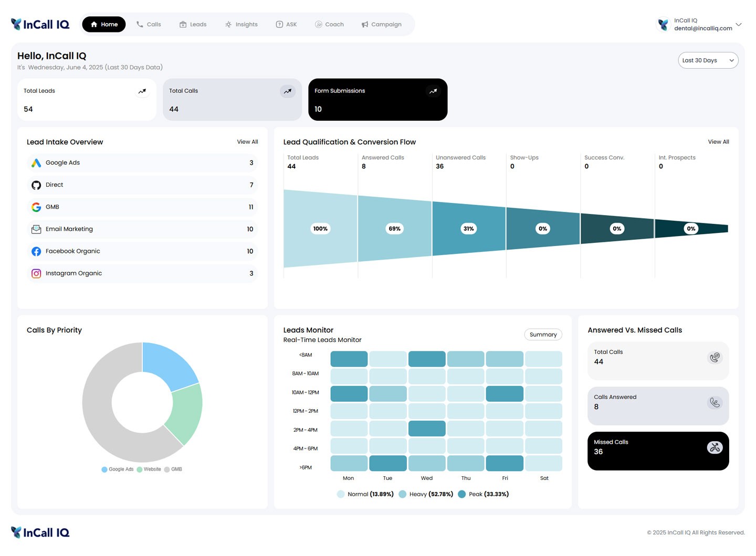Click the InCall IQ logo in the header
756x556 pixels.
[40, 24]
